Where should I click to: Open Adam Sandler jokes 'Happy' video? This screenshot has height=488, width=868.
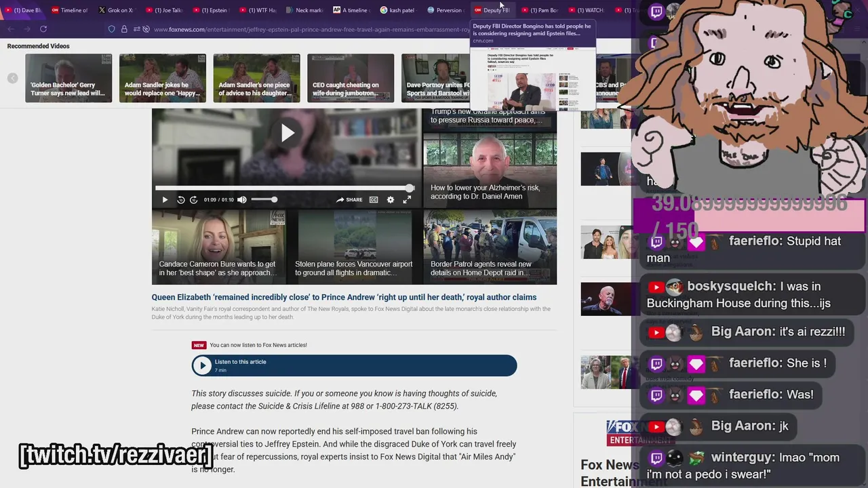tap(163, 78)
